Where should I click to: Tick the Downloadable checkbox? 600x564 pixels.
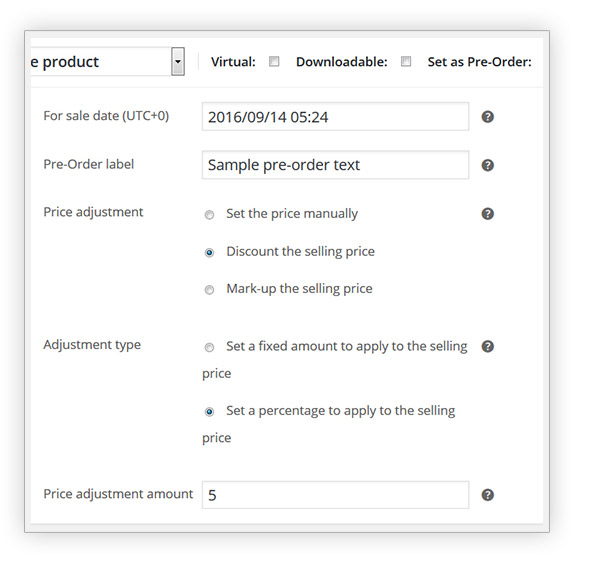pos(406,62)
